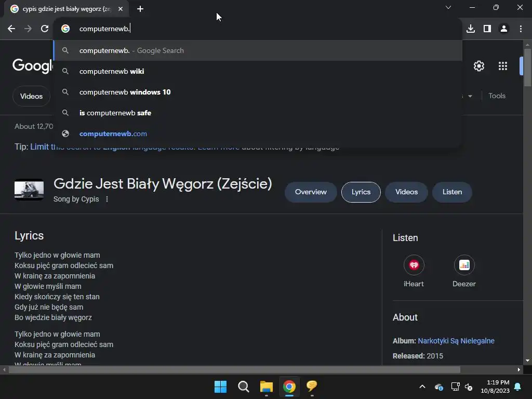Open more options dots beside Song by Cypis

click(107, 199)
